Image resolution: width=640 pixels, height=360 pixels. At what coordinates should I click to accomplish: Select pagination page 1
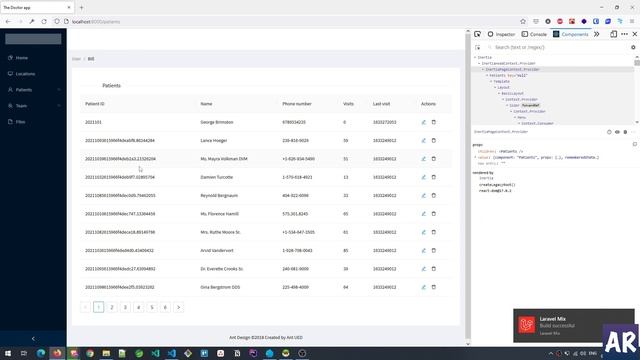[x=98, y=307]
